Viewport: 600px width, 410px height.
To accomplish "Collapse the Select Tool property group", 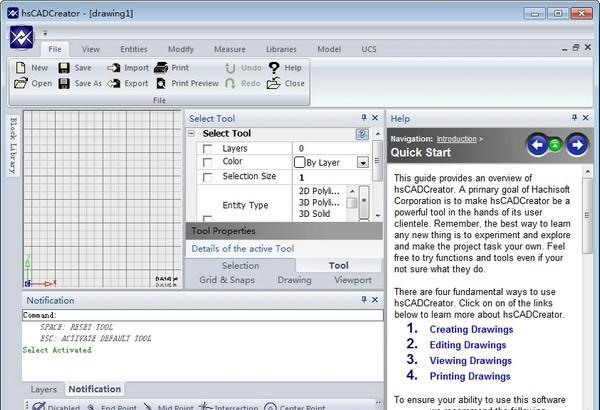I will (x=191, y=134).
